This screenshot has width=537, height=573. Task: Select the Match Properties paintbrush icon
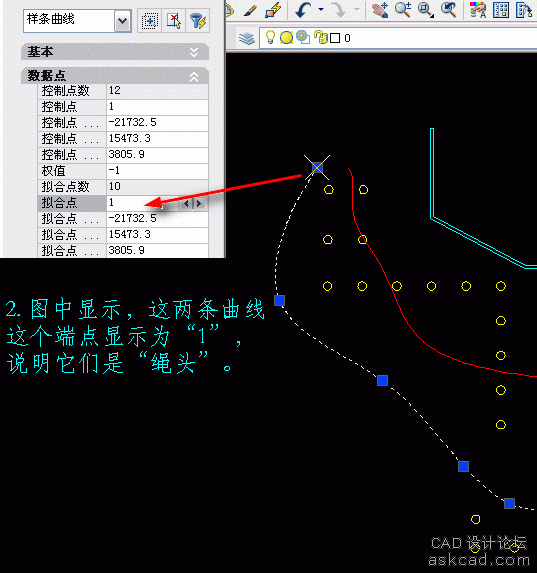pyautogui.click(x=251, y=10)
